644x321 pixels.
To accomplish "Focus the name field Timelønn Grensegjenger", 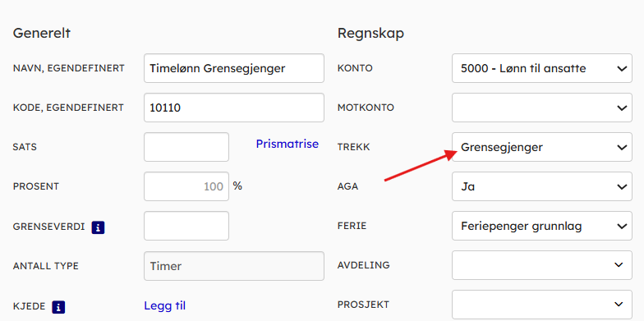I will [x=233, y=68].
